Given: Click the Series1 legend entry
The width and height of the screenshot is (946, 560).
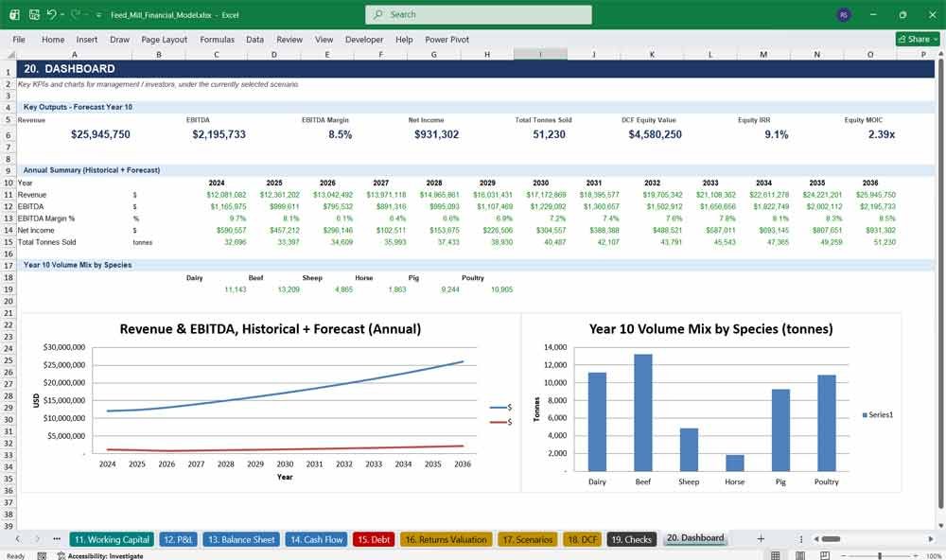Looking at the screenshot, I should [878, 414].
